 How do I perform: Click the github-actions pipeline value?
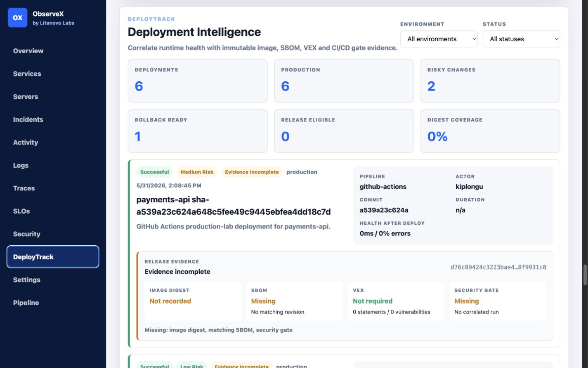click(383, 187)
